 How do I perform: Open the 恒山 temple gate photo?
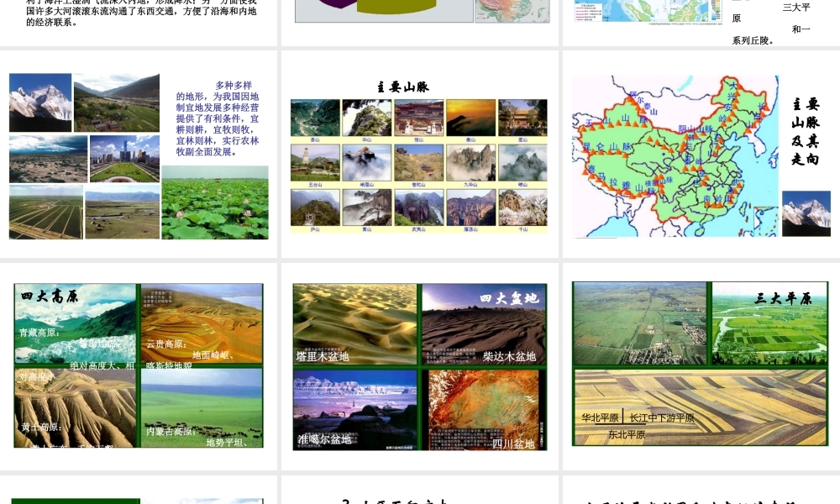(x=419, y=118)
